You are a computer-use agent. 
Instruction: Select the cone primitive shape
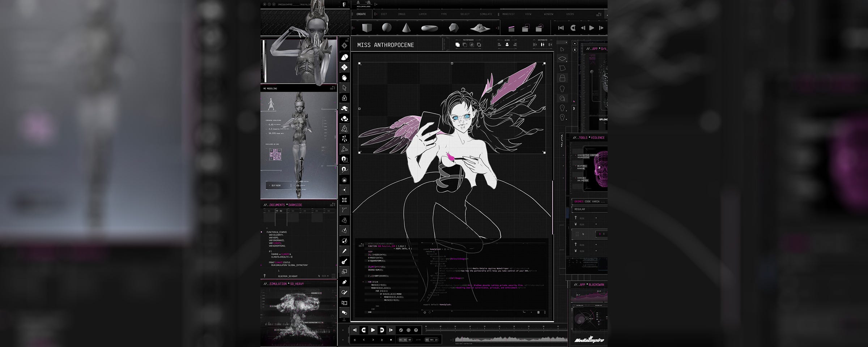point(406,27)
